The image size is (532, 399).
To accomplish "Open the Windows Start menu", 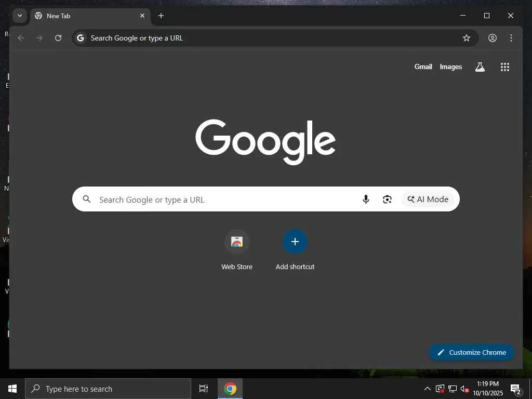I will tap(12, 389).
